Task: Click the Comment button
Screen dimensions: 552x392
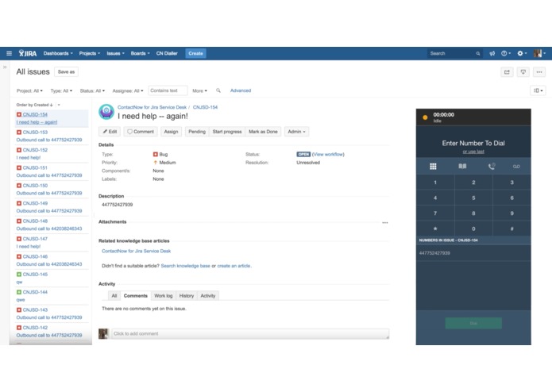Action: [141, 132]
